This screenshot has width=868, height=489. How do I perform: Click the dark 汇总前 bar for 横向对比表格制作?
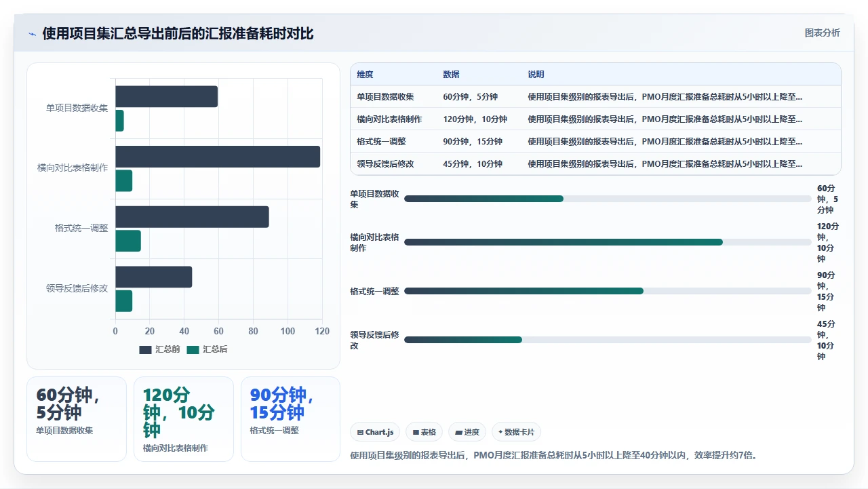pyautogui.click(x=218, y=157)
